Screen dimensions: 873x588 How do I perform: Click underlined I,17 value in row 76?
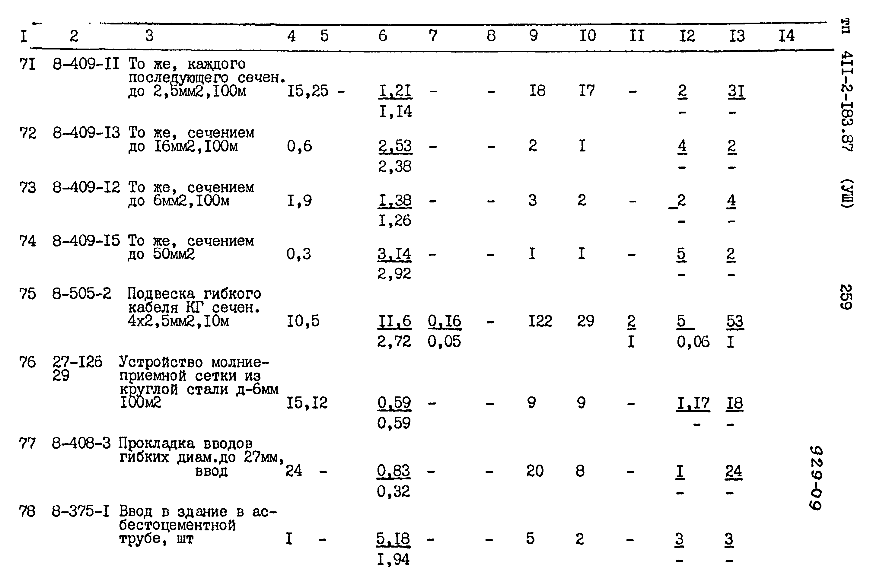pyautogui.click(x=693, y=404)
